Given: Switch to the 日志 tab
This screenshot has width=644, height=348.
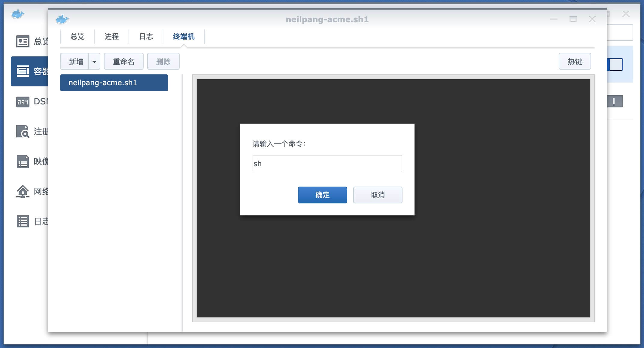Looking at the screenshot, I should click(146, 37).
